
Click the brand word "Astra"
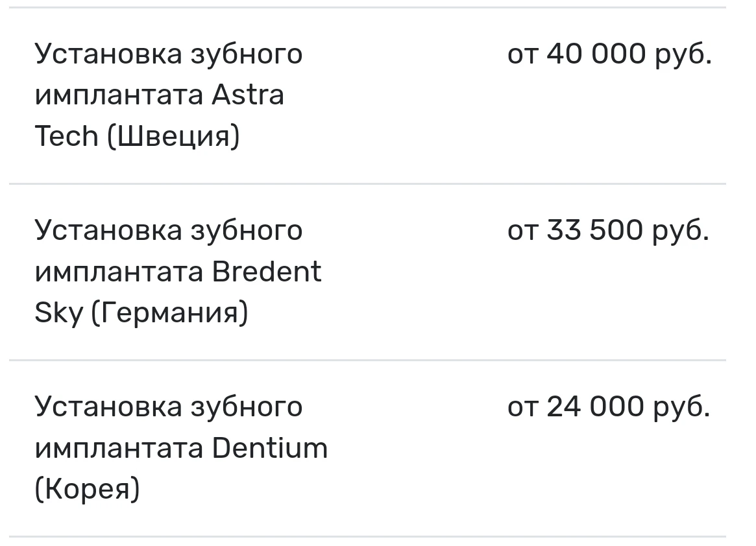[248, 95]
